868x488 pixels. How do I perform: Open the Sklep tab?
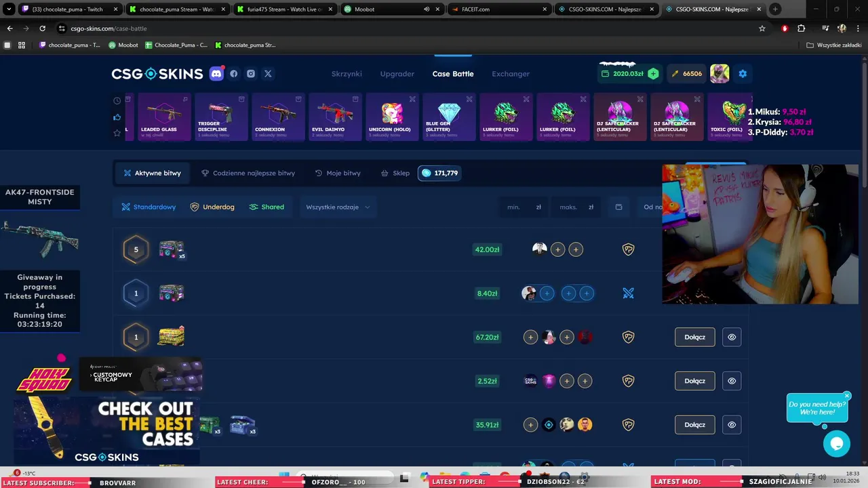395,174
